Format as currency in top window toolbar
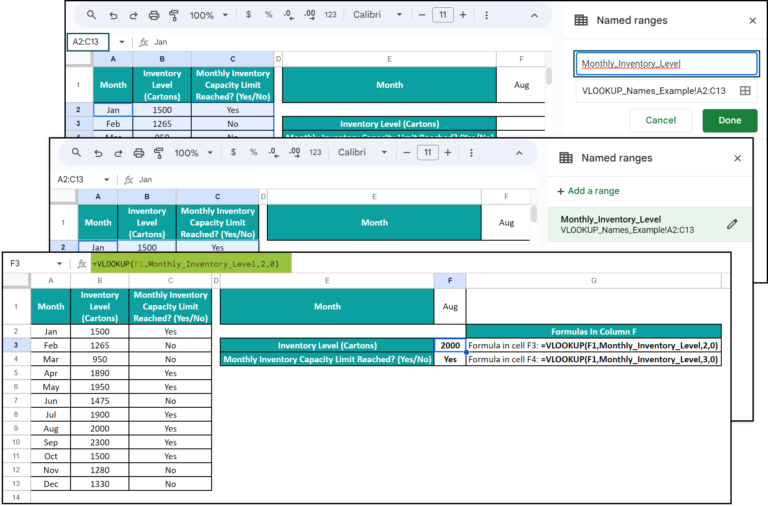This screenshot has height=506, width=768. 248,15
